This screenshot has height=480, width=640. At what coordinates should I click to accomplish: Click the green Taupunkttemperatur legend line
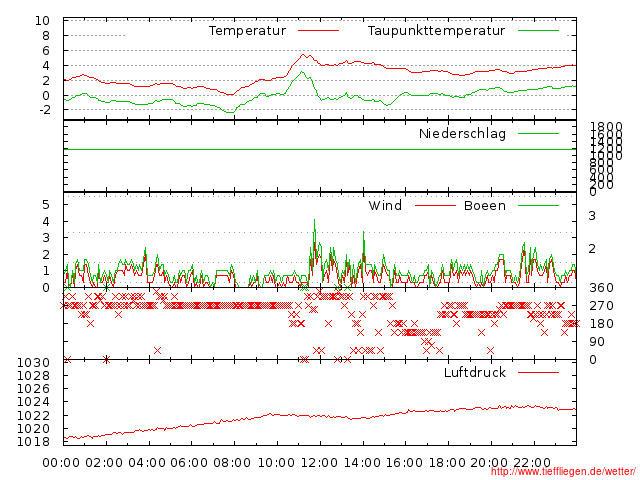click(x=538, y=31)
